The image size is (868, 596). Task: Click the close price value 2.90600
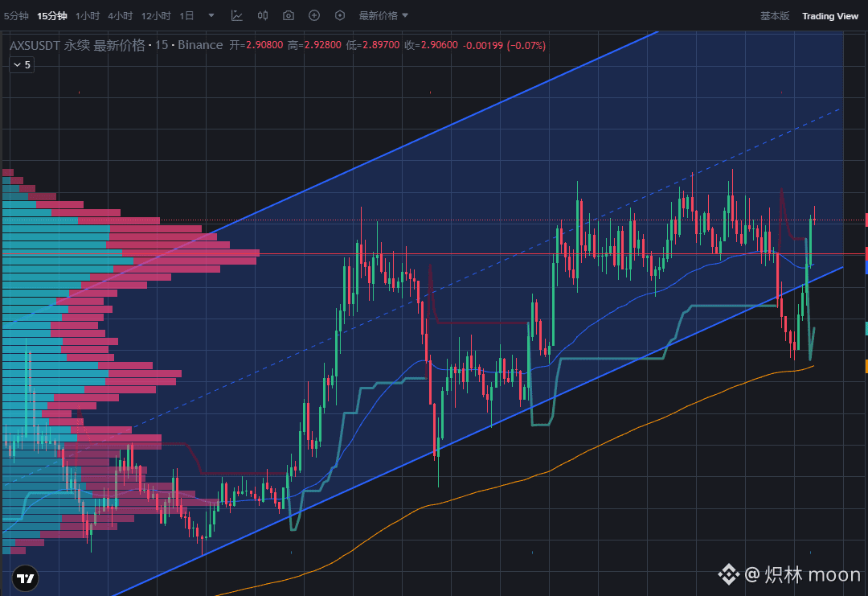439,45
